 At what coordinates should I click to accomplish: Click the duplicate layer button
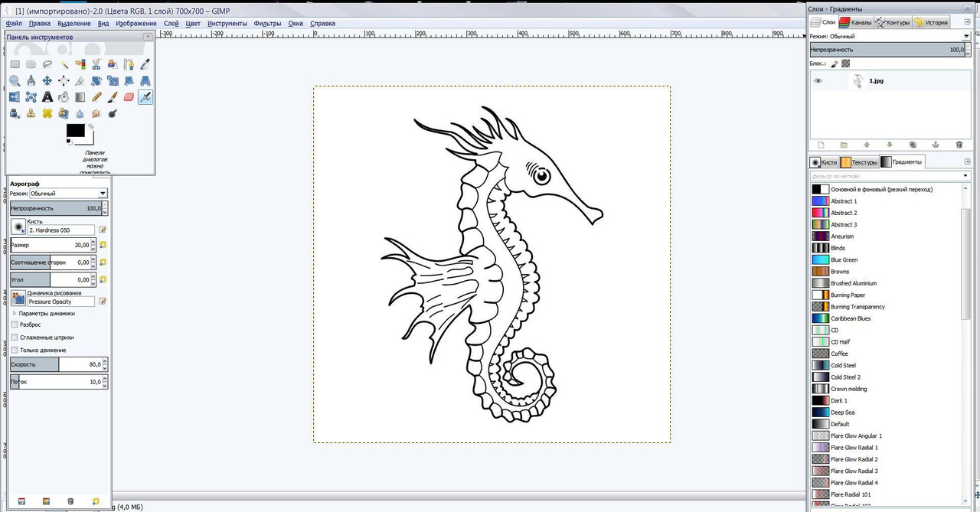pos(913,145)
